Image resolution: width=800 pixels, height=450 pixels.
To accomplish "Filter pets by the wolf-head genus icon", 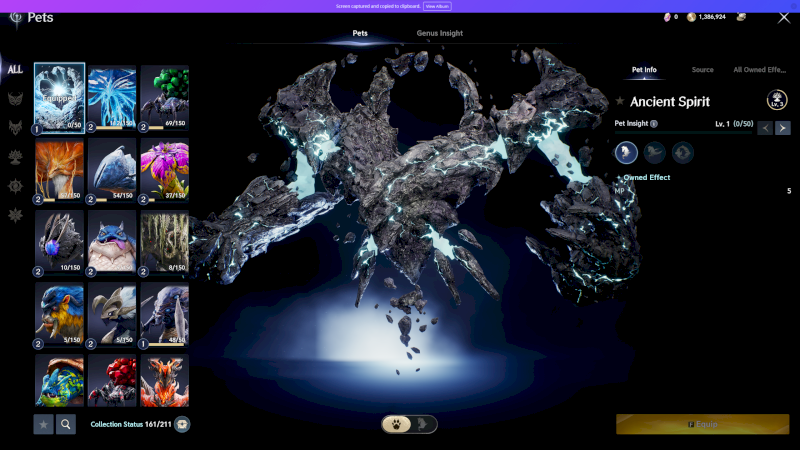I will [x=15, y=128].
